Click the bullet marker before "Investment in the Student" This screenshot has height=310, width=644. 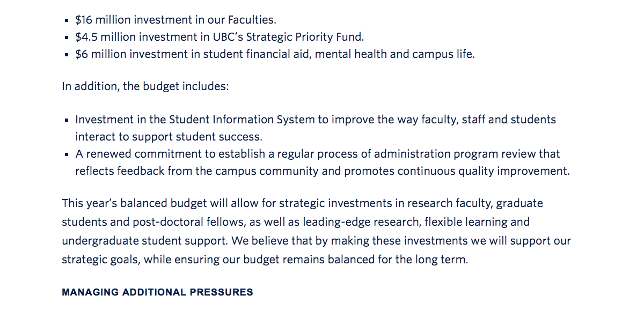click(67, 120)
